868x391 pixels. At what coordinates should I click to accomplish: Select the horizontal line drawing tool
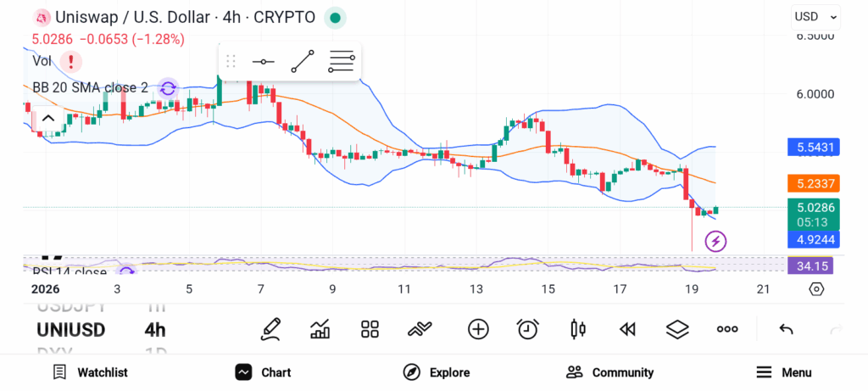pos(264,62)
